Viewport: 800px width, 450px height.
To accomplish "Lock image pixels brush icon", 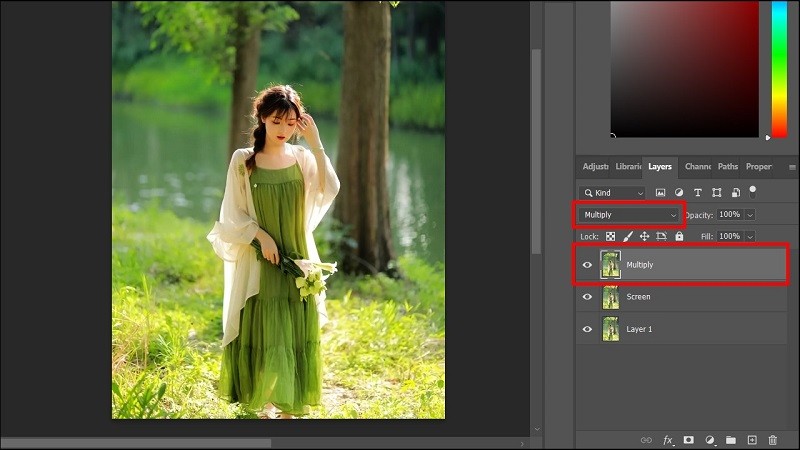I will [x=628, y=236].
